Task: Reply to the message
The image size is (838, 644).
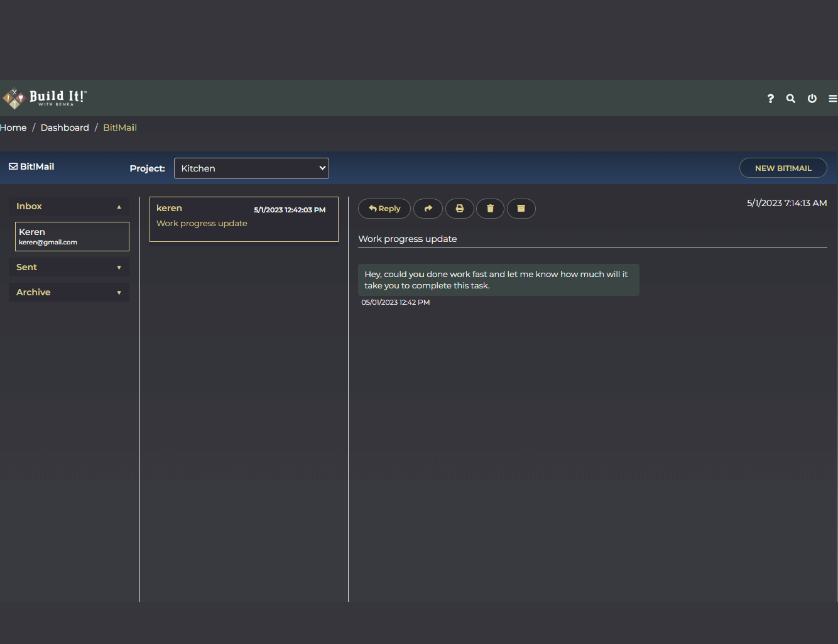Action: tap(384, 209)
